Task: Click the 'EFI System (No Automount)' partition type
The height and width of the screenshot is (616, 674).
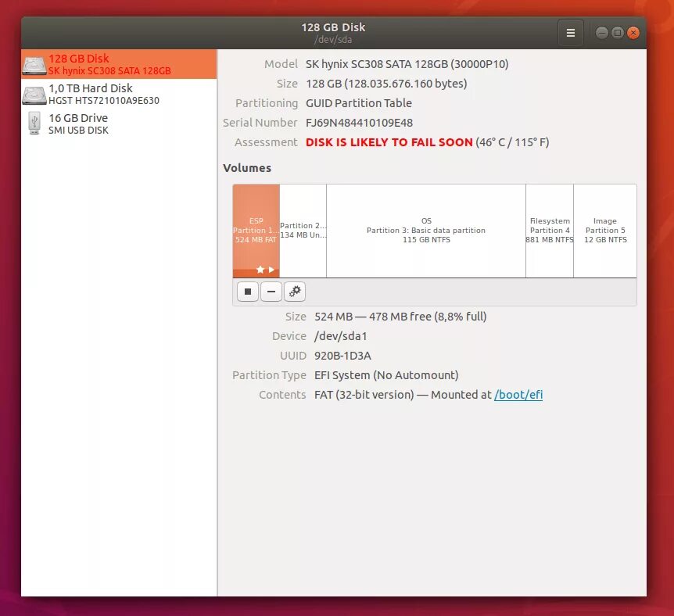Action: coord(386,375)
